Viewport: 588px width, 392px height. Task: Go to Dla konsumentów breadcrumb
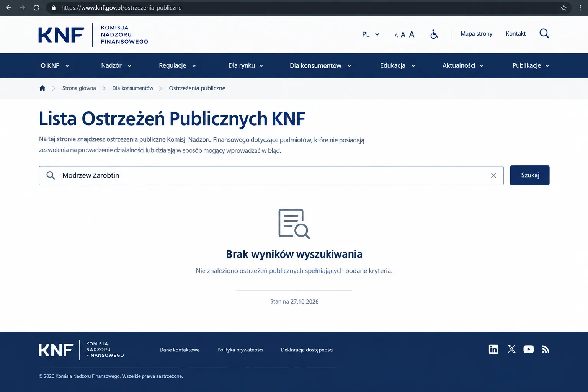click(132, 88)
